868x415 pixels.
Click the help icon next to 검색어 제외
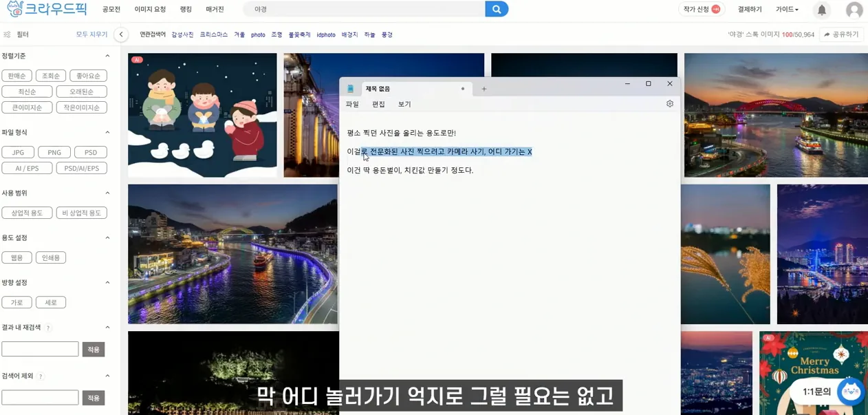(41, 376)
